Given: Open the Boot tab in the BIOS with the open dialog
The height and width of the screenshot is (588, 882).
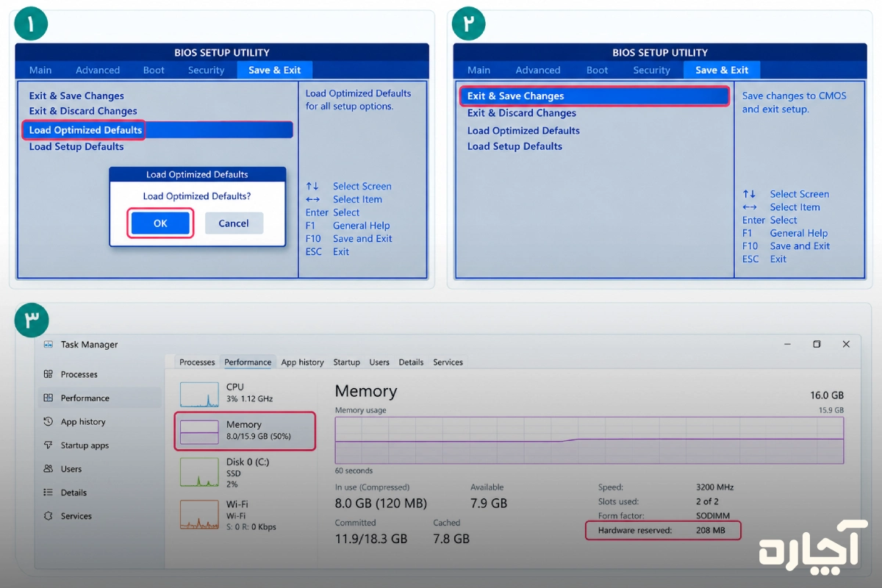Looking at the screenshot, I should point(154,70).
